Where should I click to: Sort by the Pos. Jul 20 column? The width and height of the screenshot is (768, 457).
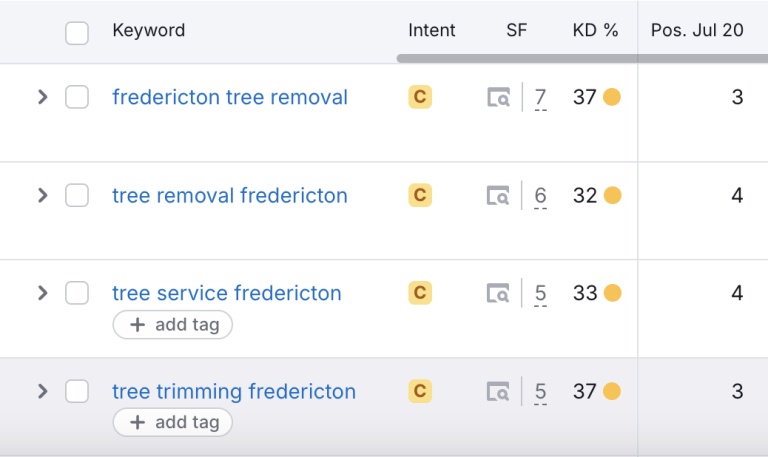[x=697, y=31]
